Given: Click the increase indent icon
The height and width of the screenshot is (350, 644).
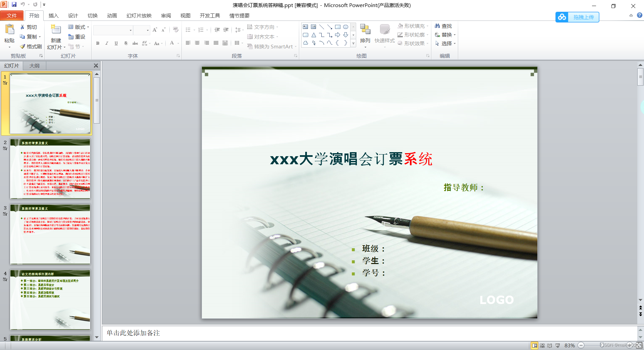Looking at the screenshot, I should pyautogui.click(x=226, y=30).
